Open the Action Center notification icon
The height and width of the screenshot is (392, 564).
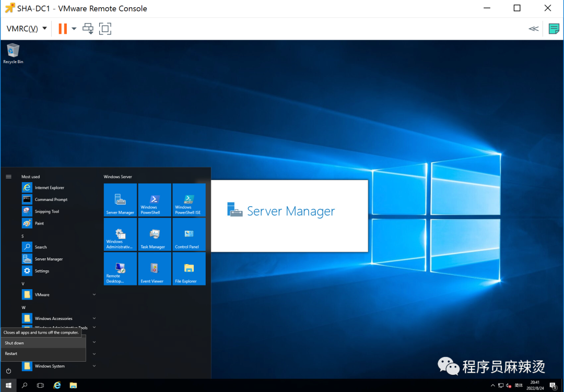(x=553, y=385)
